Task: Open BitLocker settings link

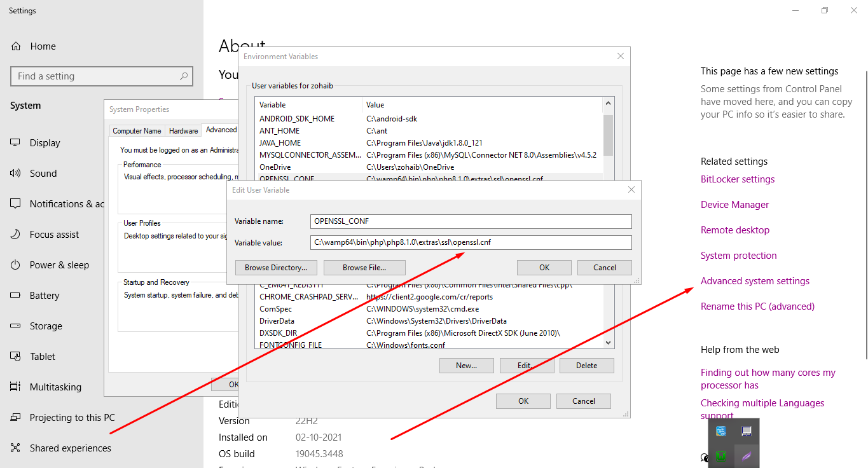Action: pyautogui.click(x=738, y=179)
